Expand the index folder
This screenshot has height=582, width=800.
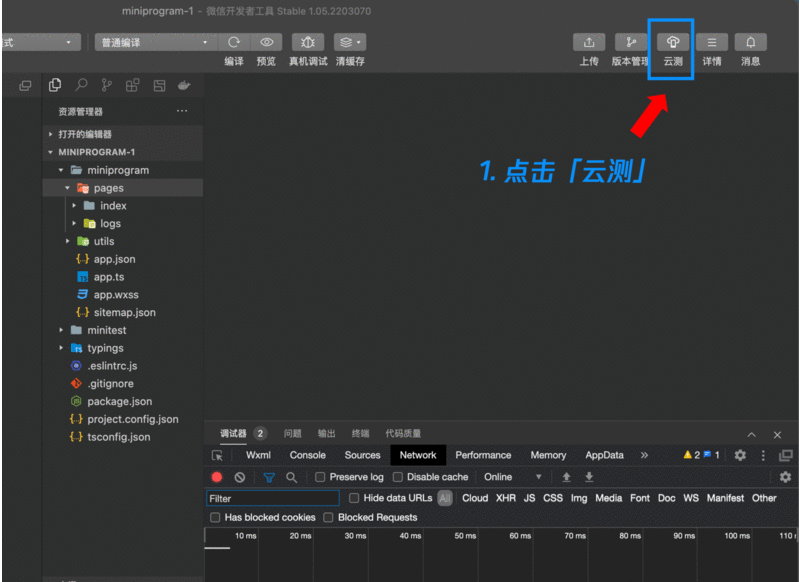74,206
